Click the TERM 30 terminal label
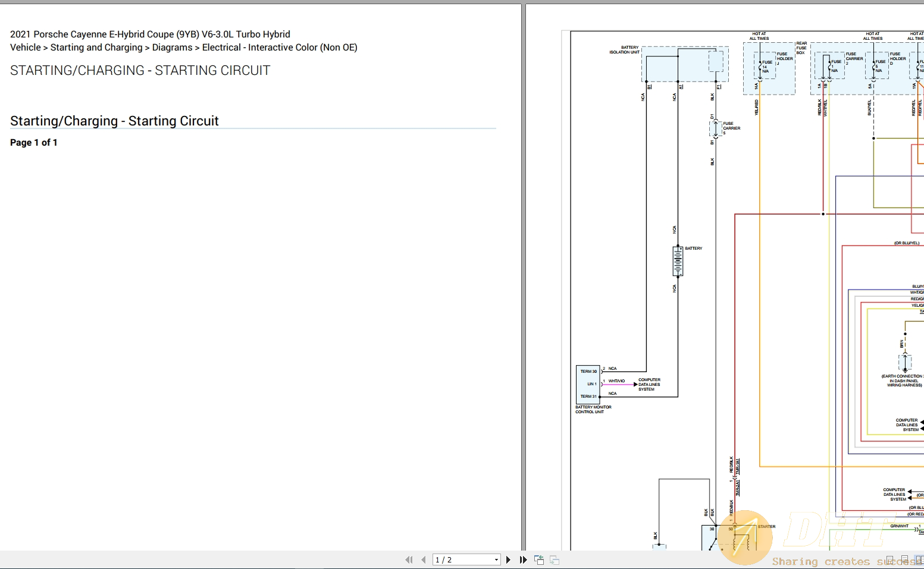 pyautogui.click(x=588, y=372)
